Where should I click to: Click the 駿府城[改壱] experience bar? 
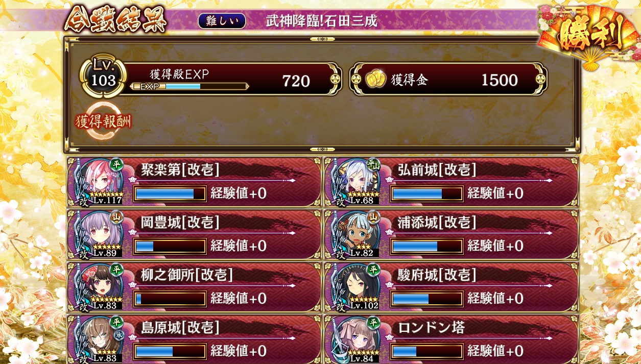pyautogui.click(x=427, y=299)
